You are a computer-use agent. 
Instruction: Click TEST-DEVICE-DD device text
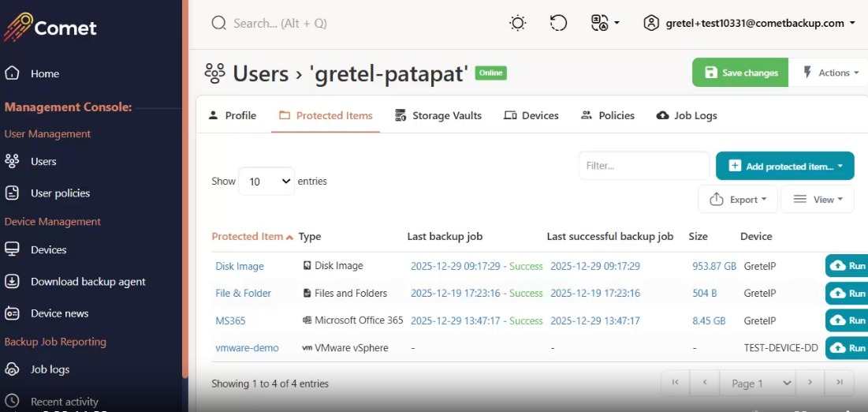click(x=780, y=348)
